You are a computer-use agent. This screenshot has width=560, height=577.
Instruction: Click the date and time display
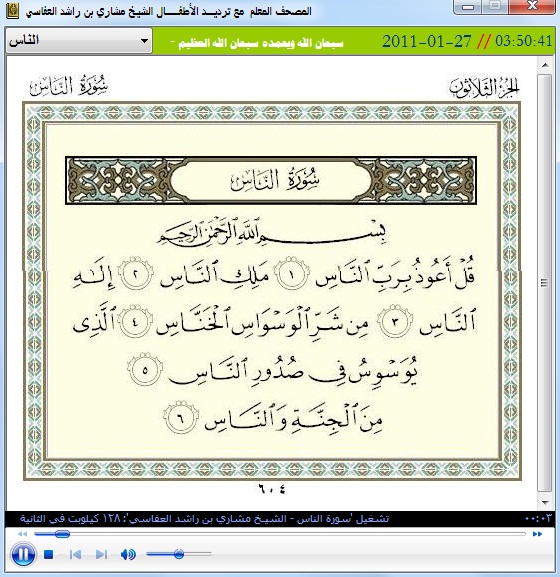click(467, 41)
